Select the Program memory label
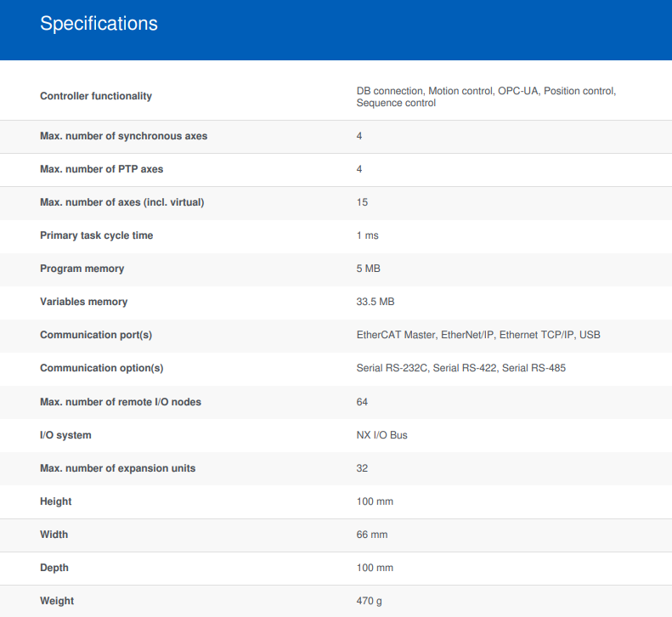Viewport: 672px width, 617px height. coord(82,269)
